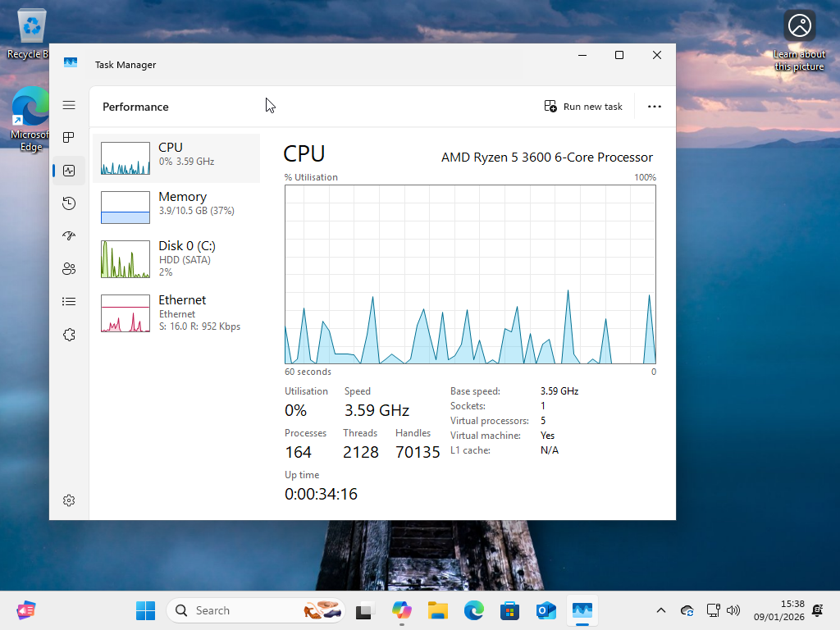Image resolution: width=840 pixels, height=630 pixels.
Task: Click the AMD Ryzen 5 3600 processor name
Action: tap(547, 157)
